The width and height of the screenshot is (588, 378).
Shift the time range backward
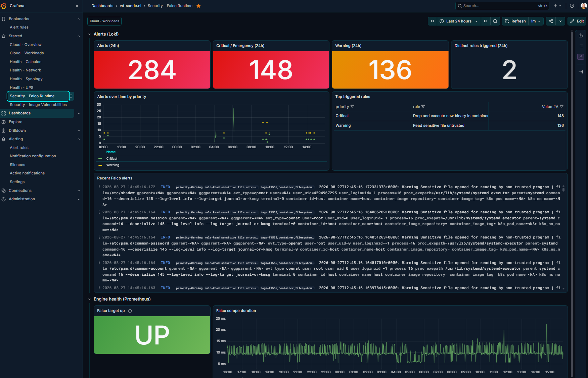[x=433, y=21]
